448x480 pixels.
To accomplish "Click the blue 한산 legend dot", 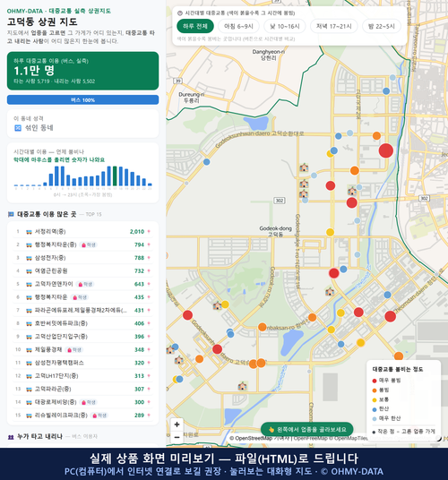I will pyautogui.click(x=375, y=409).
